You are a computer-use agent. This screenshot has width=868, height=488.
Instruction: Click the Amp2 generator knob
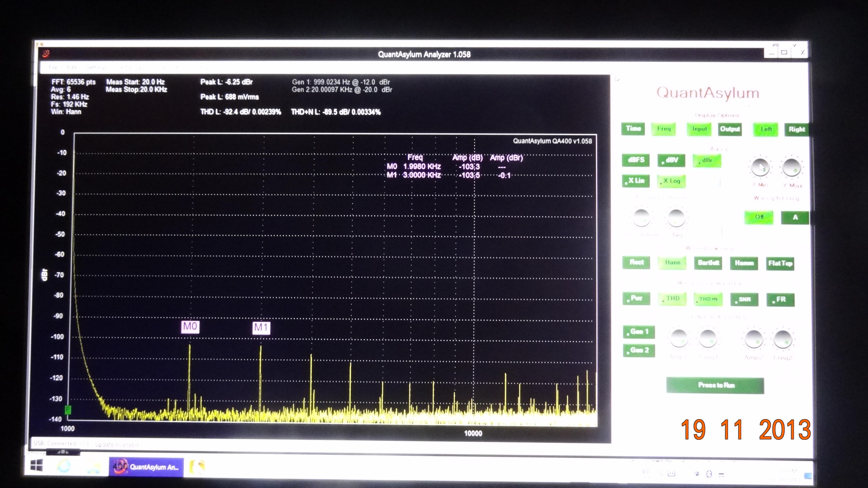pyautogui.click(x=754, y=339)
